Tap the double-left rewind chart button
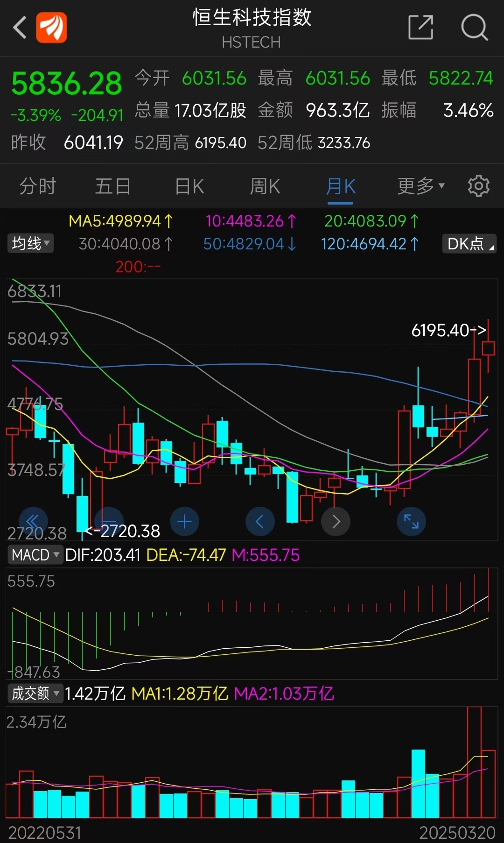Viewport: 504px width, 843px height. (x=33, y=521)
